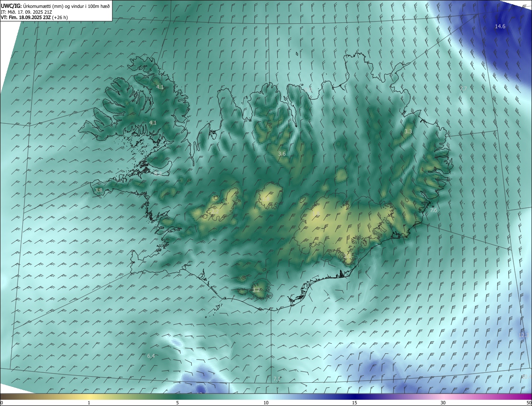Click the 'VT: Fim. 18.09.2025 23Z (+26 h)' line
This screenshot has width=532, height=406.
tap(34, 17)
